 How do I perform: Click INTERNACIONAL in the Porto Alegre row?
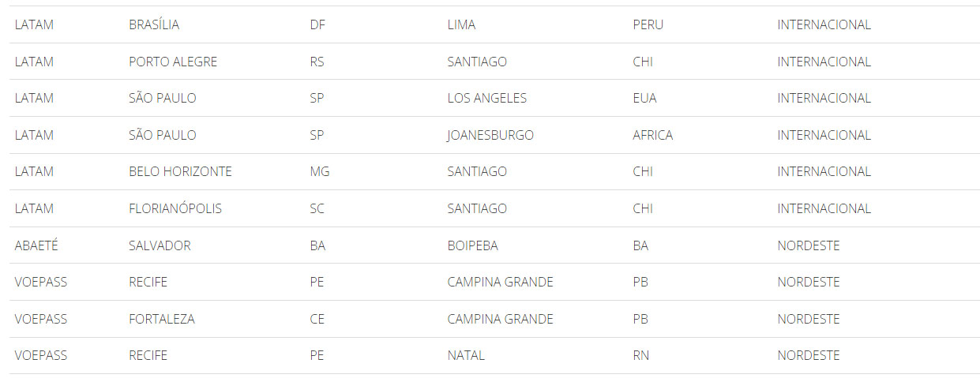tap(824, 62)
